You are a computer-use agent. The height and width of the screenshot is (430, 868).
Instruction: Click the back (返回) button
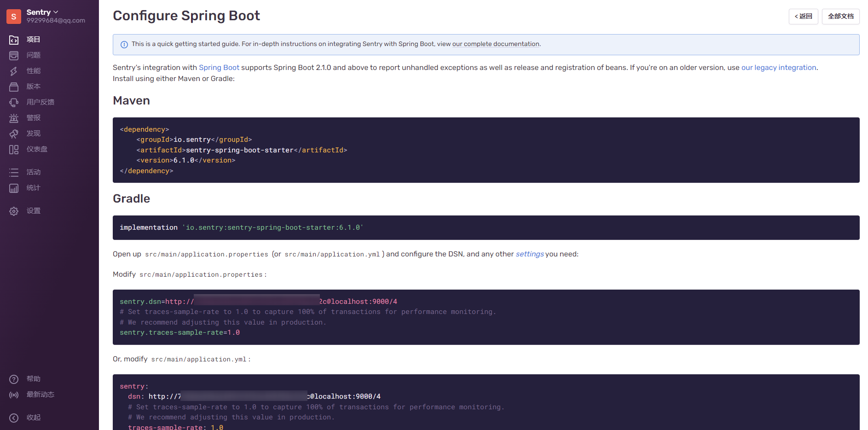803,17
